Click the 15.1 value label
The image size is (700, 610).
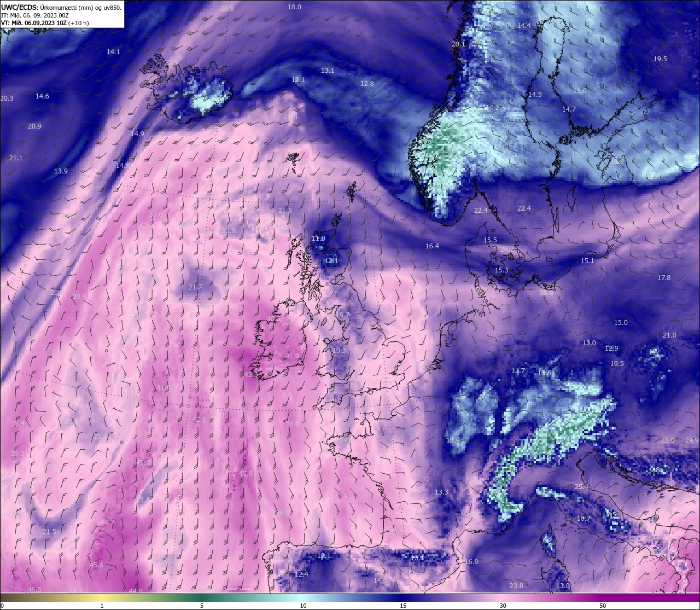(587, 261)
